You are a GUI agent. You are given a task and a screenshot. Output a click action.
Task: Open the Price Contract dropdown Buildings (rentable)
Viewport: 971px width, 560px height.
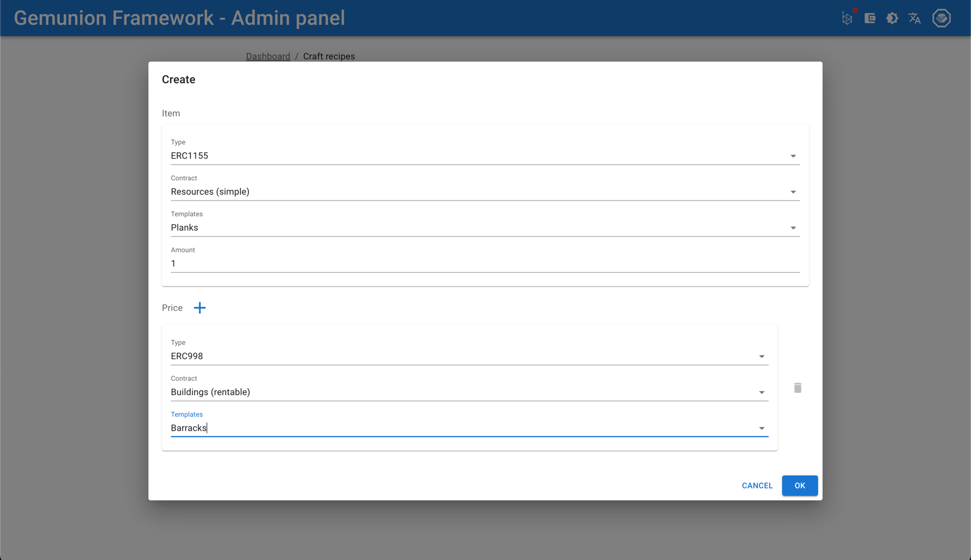pos(469,393)
